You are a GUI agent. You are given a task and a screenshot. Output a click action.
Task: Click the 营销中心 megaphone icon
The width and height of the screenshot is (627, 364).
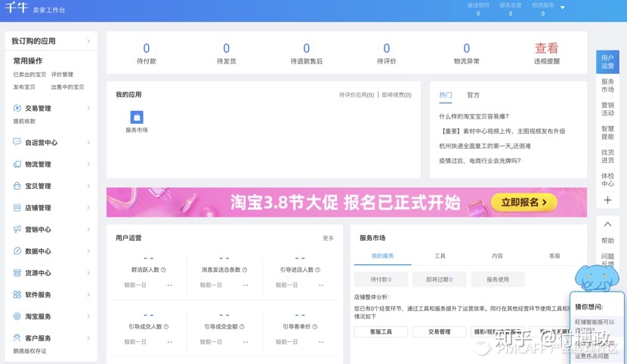coord(17,229)
